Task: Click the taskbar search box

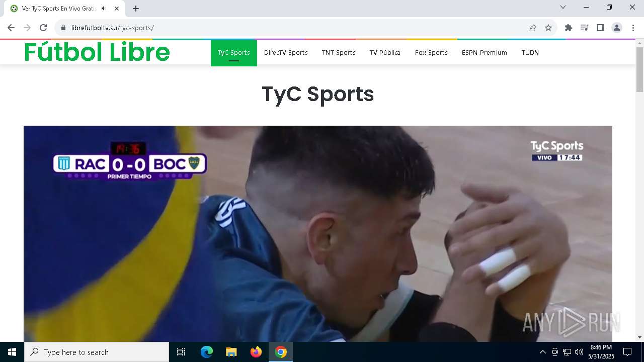Action: [97, 352]
